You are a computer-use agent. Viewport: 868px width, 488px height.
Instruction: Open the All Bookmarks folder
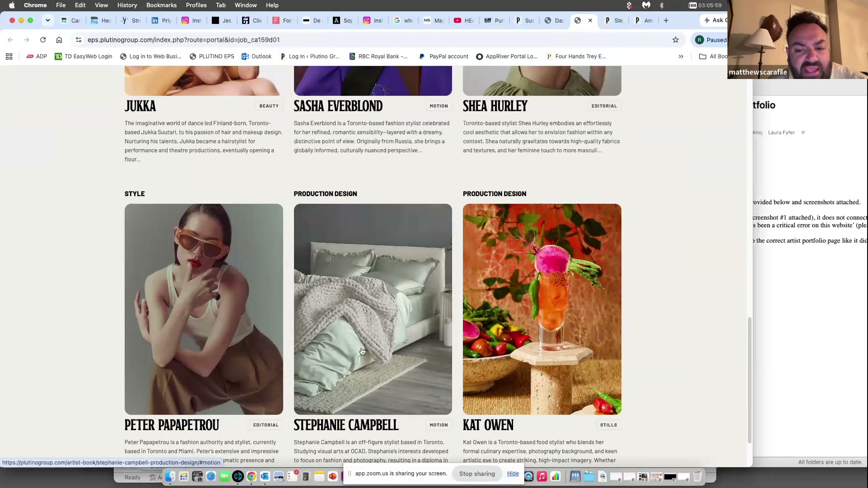(713, 56)
